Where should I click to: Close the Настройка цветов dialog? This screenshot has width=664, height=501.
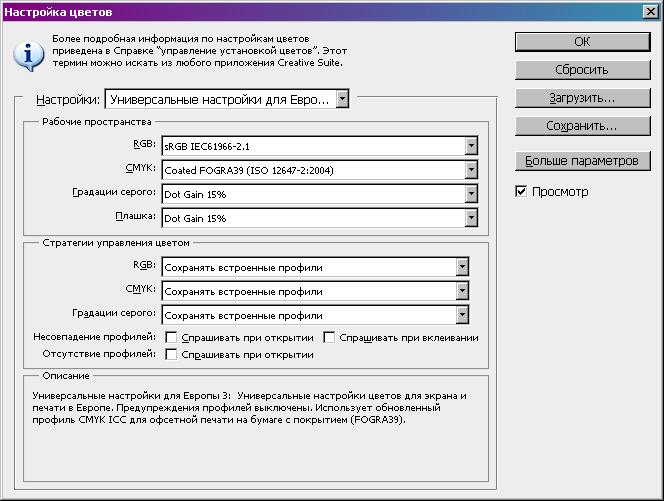point(650,11)
